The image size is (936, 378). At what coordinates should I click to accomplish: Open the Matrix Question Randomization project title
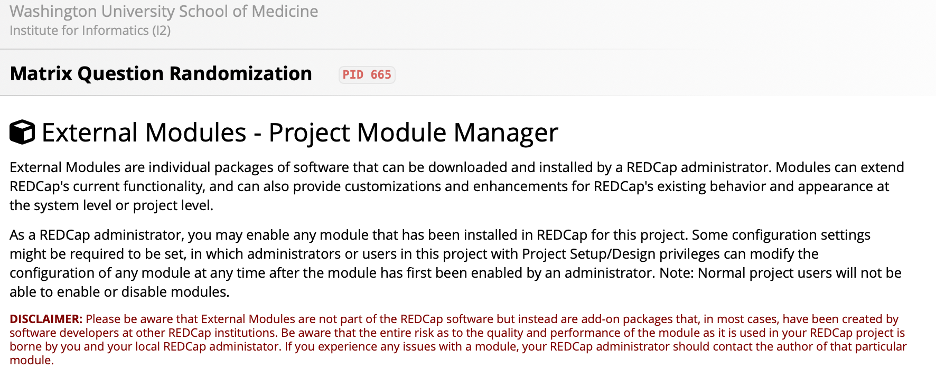point(161,73)
